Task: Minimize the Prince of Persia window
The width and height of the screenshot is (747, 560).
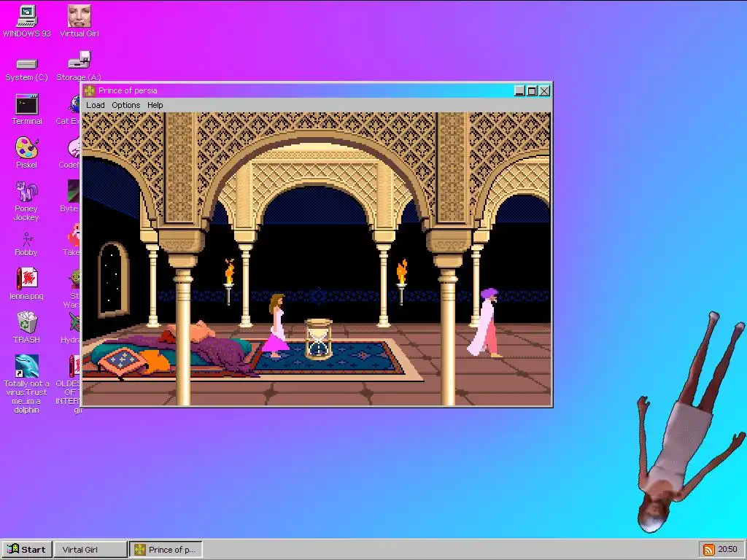Action: tap(519, 90)
